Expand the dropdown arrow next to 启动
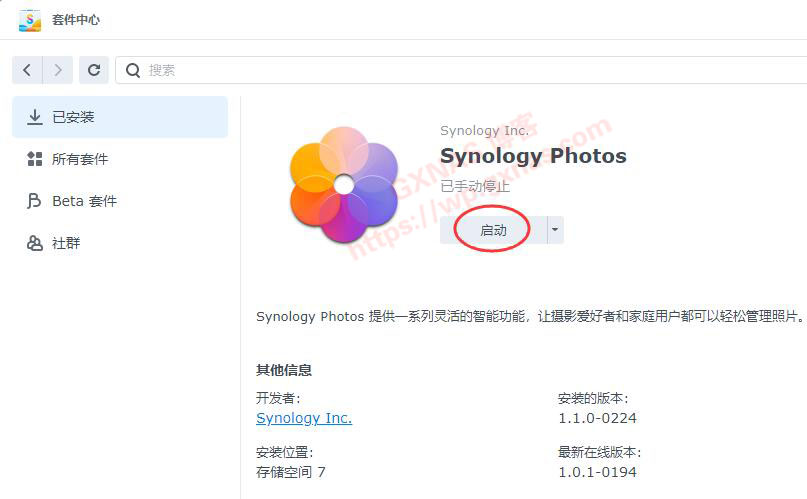Screen dimensions: 807x499 [x=555, y=230]
